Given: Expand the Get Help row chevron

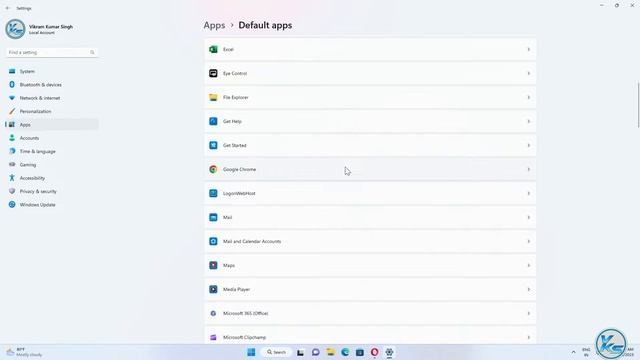Looking at the screenshot, I should point(529,121).
